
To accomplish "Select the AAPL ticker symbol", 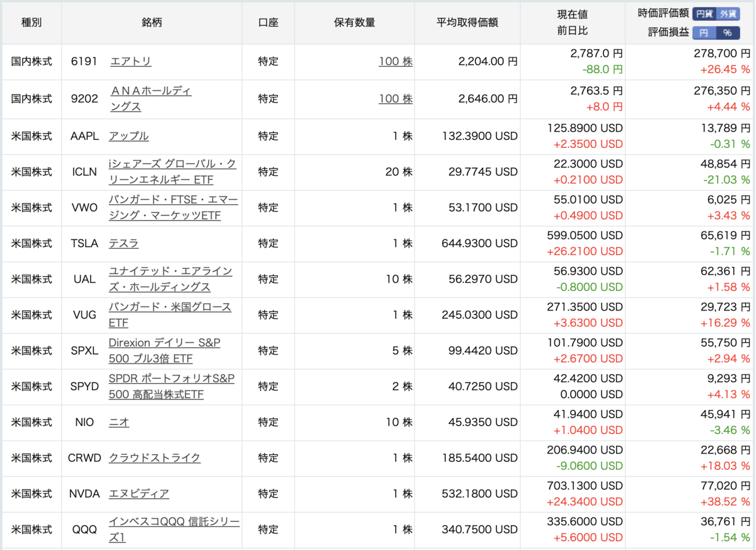I will click(x=84, y=136).
